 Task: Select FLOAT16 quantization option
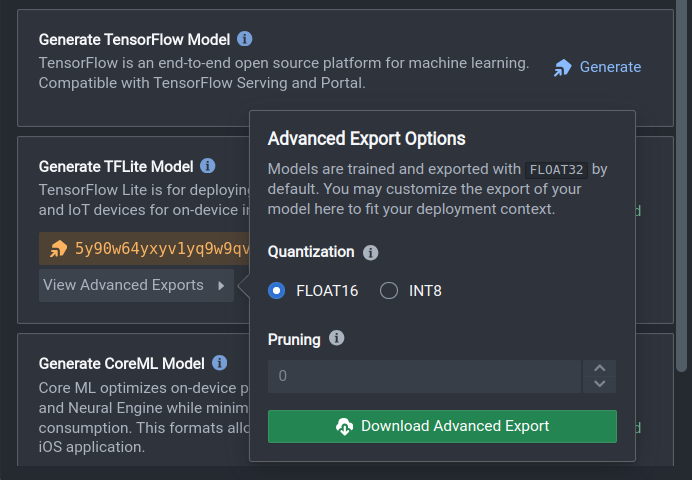(x=276, y=291)
